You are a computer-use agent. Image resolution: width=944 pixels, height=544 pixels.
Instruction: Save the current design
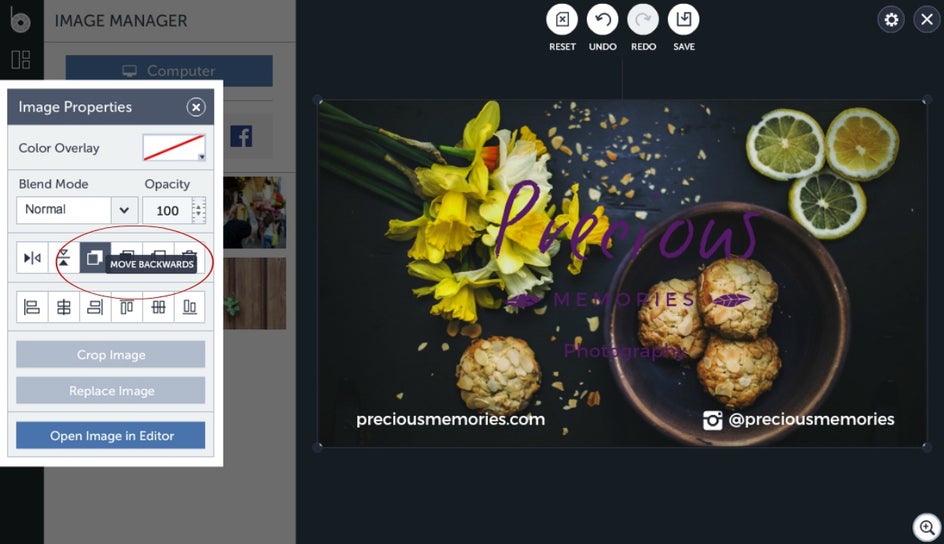coord(684,20)
